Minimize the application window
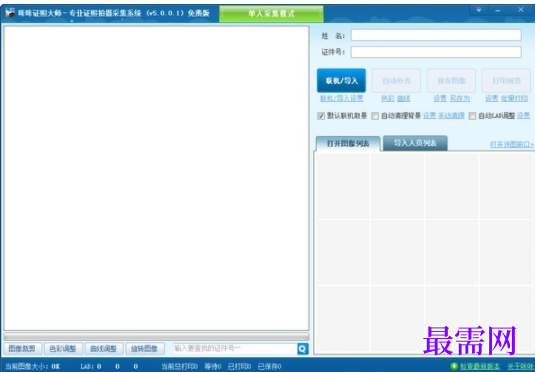Image resolution: width=535 pixels, height=372 pixels. coord(498,10)
